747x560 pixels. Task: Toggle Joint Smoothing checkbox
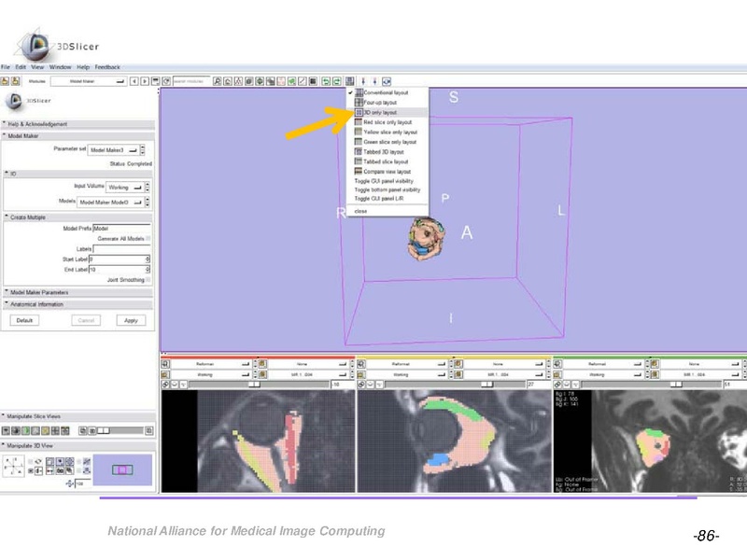click(148, 279)
